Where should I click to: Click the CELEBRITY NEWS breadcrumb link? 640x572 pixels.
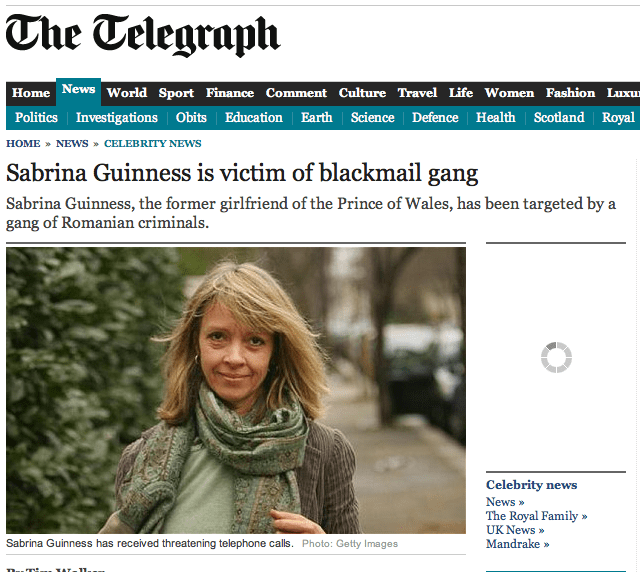click(x=153, y=144)
